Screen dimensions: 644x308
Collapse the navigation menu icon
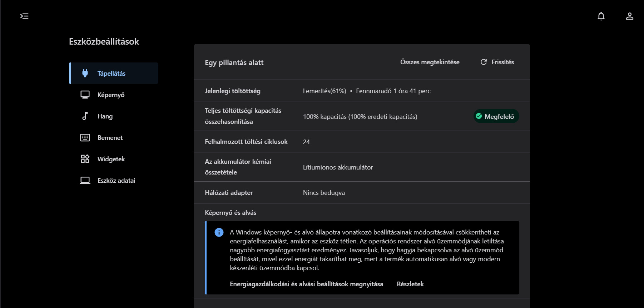tap(24, 16)
